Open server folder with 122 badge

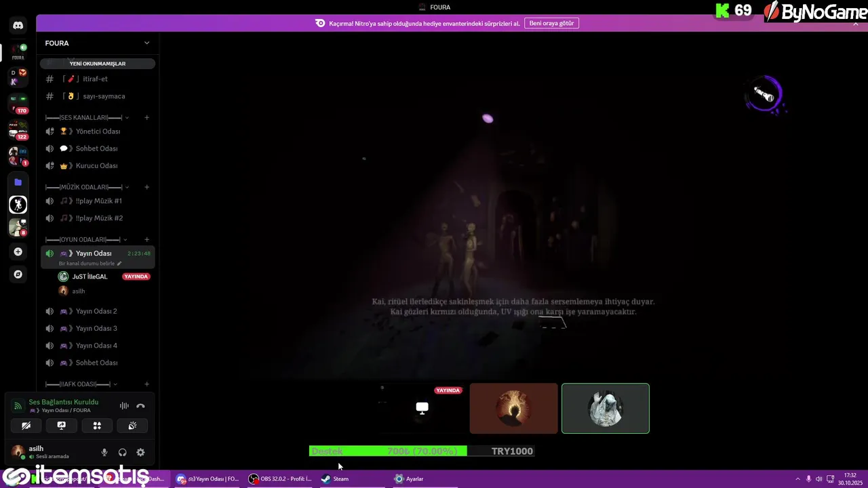(18, 129)
